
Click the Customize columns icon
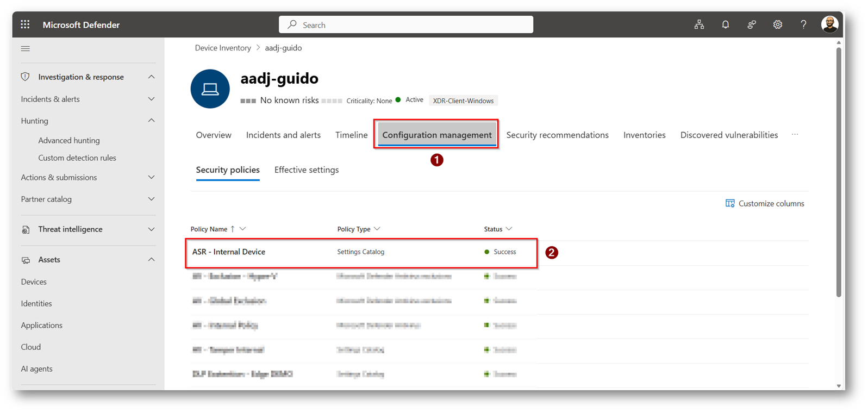[730, 203]
